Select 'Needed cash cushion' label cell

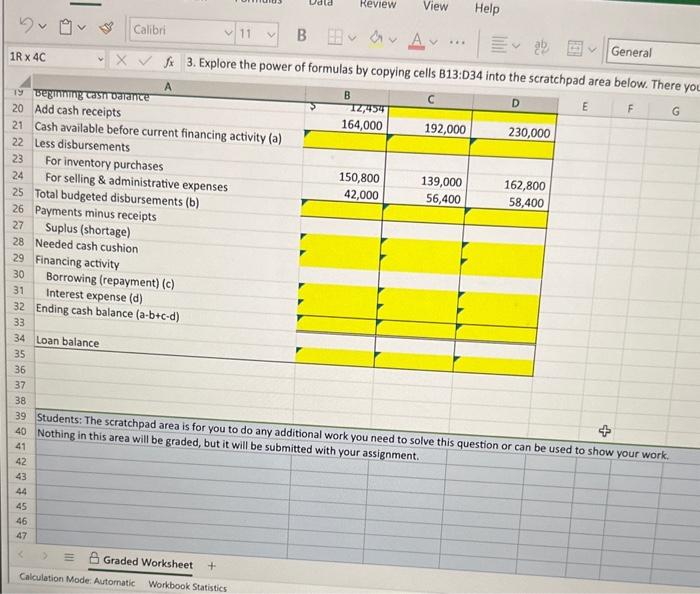pyautogui.click(x=87, y=246)
